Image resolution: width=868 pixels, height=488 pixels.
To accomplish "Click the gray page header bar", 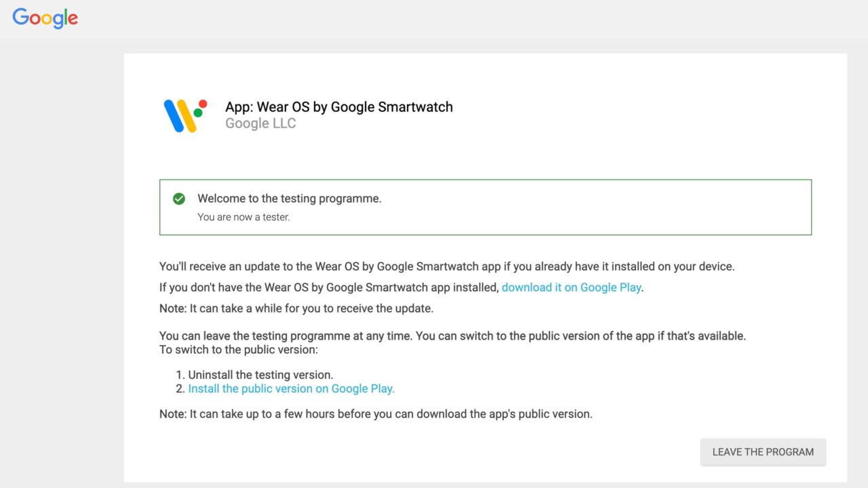I will (434, 18).
